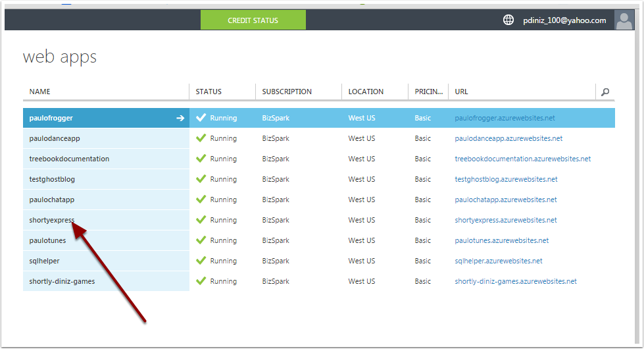Select the testghostblog web app
Image resolution: width=644 pixels, height=349 pixels.
coord(52,179)
